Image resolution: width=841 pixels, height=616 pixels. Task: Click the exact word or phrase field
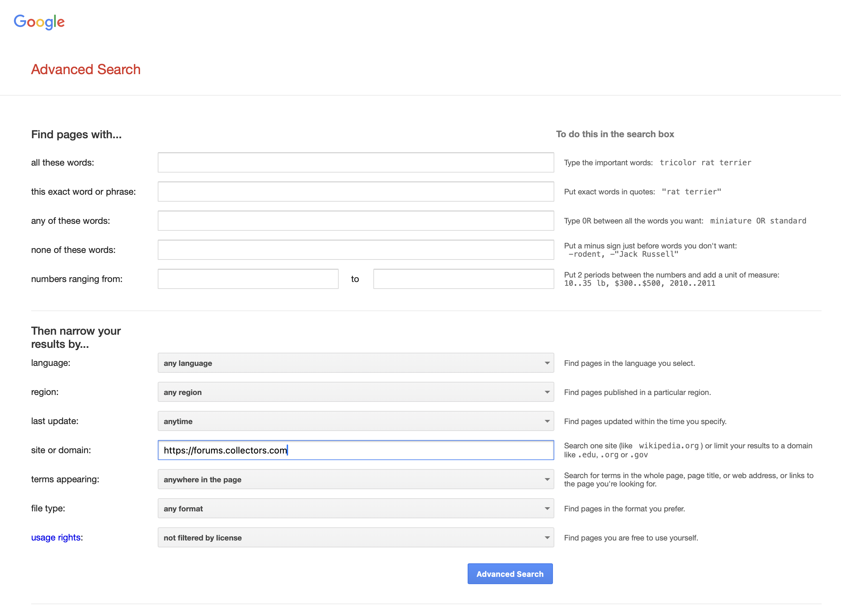tap(355, 192)
